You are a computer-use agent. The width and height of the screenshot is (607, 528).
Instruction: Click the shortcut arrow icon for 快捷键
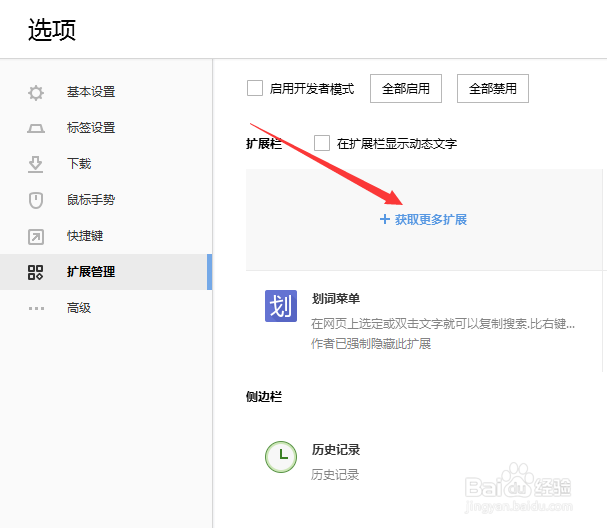[36, 237]
